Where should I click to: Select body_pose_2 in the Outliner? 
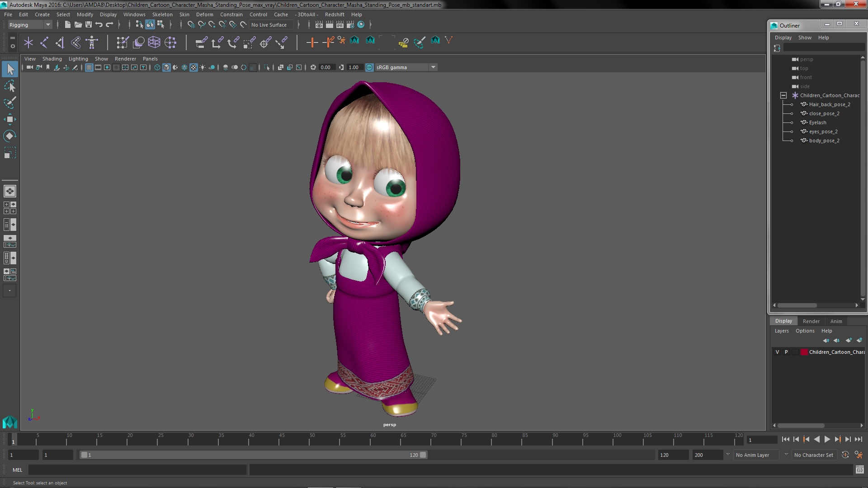coord(824,141)
